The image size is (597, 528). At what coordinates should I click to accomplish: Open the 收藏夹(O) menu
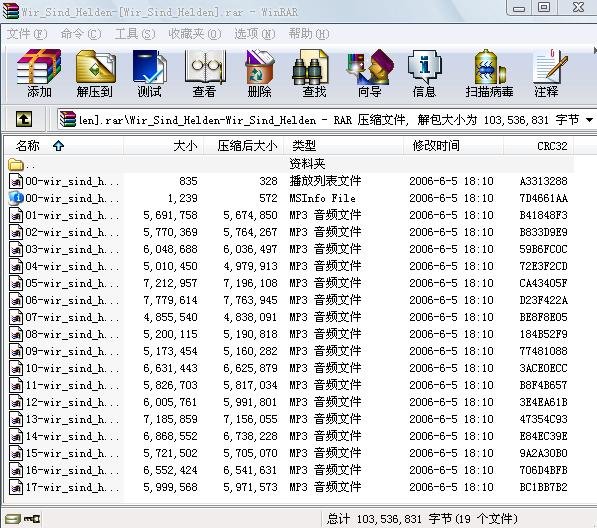[195, 34]
